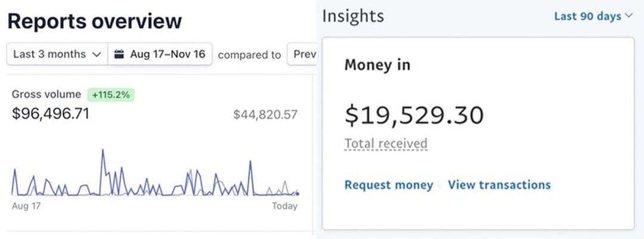Image resolution: width=644 pixels, height=239 pixels.
Task: Click the chevron arrow next to Last 90 days
Action: 628,17
